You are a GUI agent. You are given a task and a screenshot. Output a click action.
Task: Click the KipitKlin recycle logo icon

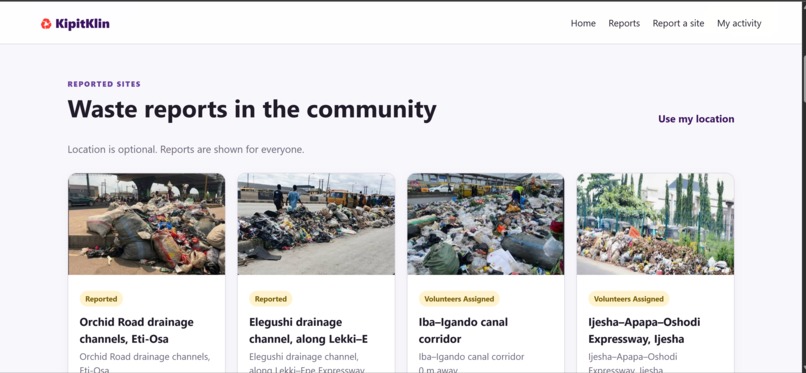pyautogui.click(x=46, y=24)
